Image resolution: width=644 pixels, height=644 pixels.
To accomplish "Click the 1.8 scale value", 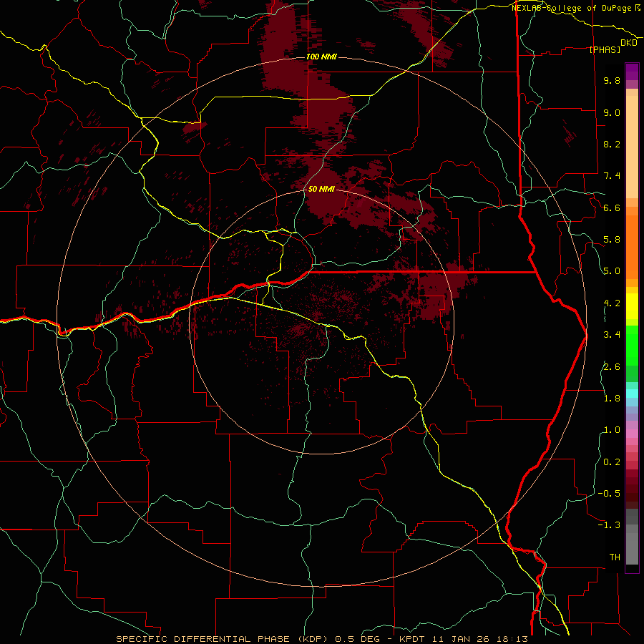I will (612, 399).
